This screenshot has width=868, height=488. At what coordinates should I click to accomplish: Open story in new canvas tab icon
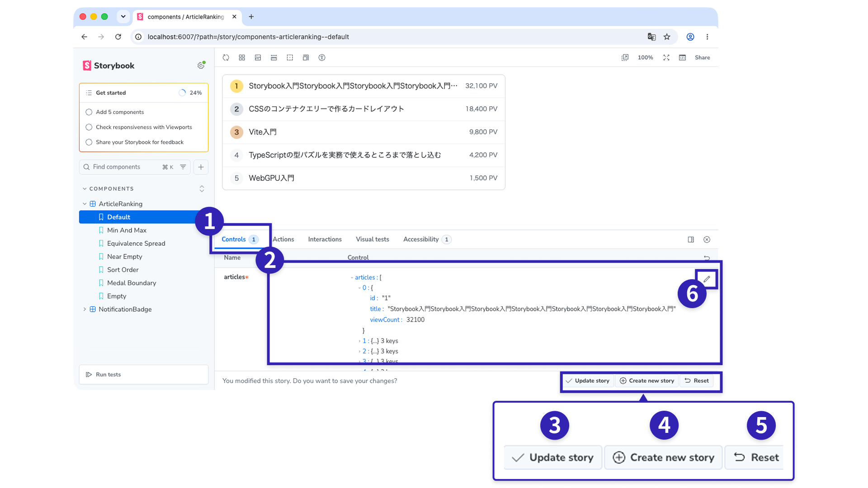pos(625,57)
